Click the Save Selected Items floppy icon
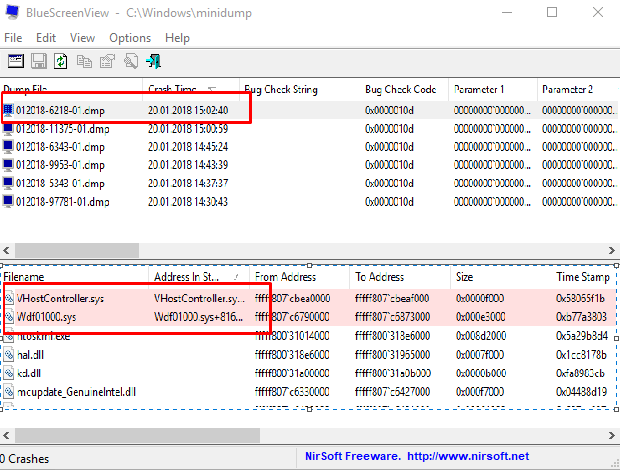This screenshot has height=471, width=620. point(39,62)
